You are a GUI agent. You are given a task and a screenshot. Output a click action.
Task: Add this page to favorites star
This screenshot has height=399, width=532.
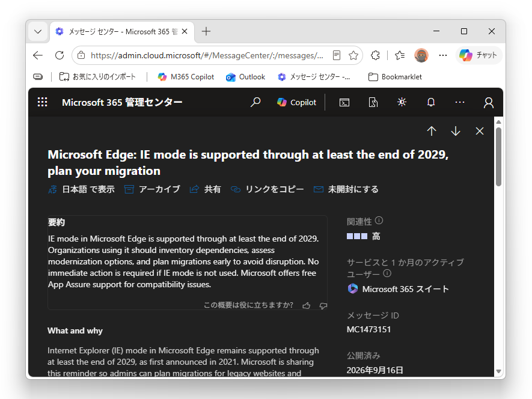click(353, 55)
